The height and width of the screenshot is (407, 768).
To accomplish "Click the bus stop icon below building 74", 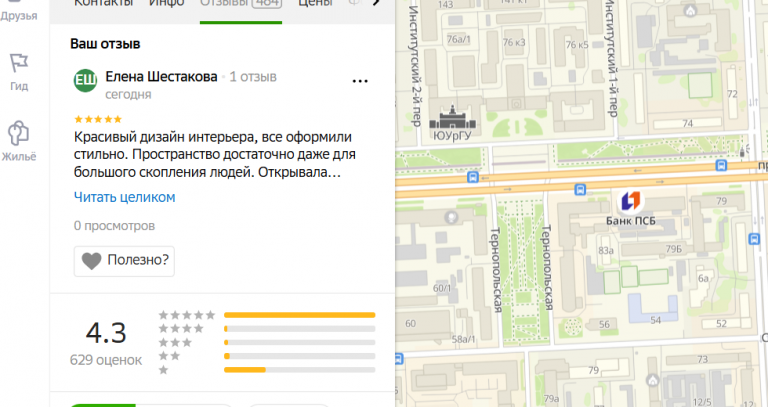I will tap(721, 165).
